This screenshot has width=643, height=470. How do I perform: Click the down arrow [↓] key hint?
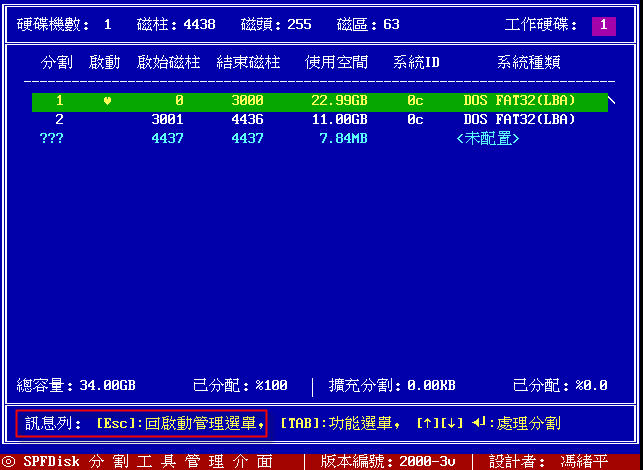click(x=451, y=423)
